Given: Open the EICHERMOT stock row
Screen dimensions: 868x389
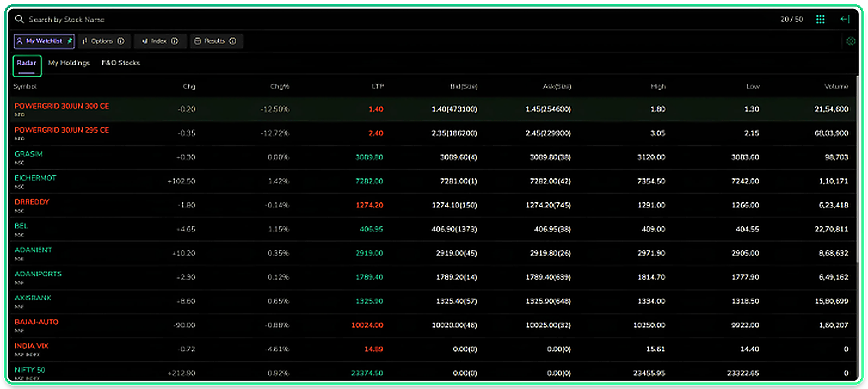Looking at the screenshot, I should coord(433,181).
